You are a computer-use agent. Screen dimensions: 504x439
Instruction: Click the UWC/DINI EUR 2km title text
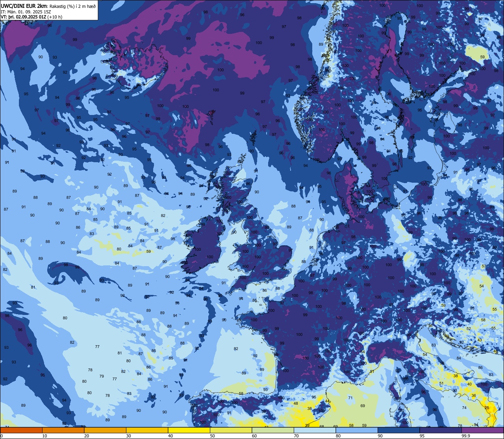point(24,6)
